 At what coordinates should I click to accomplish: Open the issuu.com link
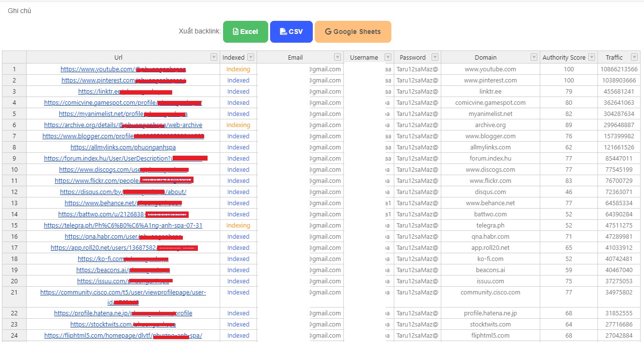coord(125,281)
